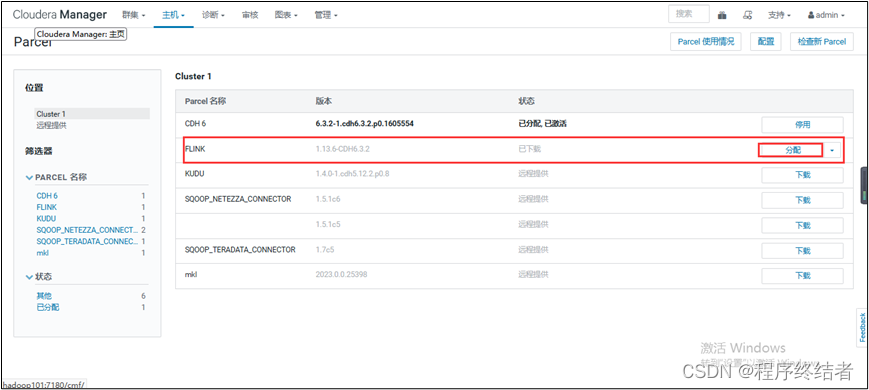Click the Parcel 使用情况 button
This screenshot has width=869, height=390.
[706, 42]
